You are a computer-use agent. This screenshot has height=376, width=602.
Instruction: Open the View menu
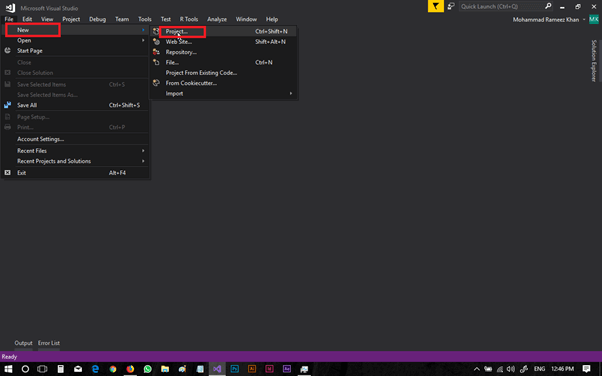tap(47, 19)
